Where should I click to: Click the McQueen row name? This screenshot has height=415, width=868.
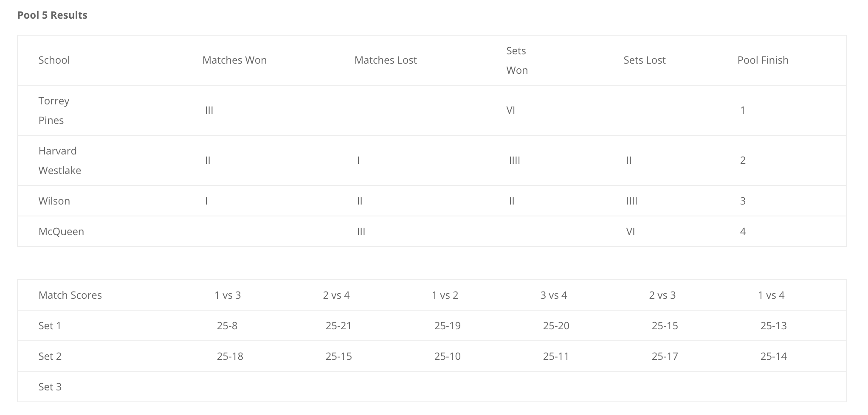(61, 232)
